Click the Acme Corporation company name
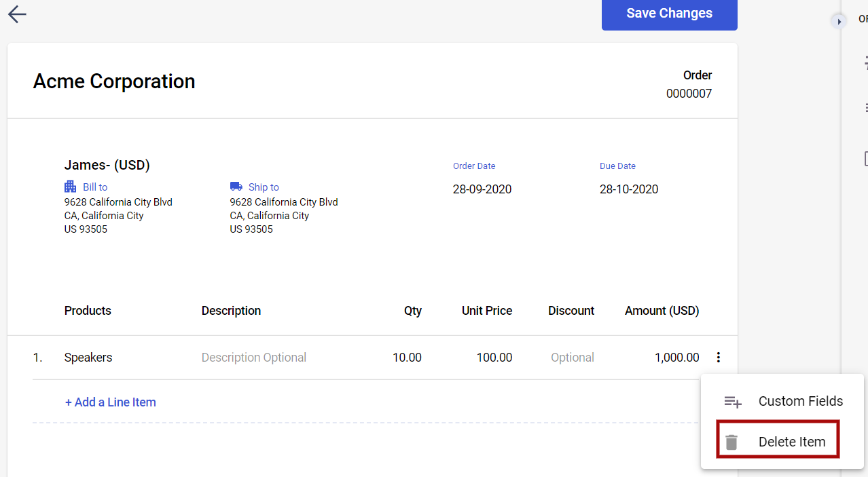Image resolution: width=868 pixels, height=477 pixels. coord(114,81)
